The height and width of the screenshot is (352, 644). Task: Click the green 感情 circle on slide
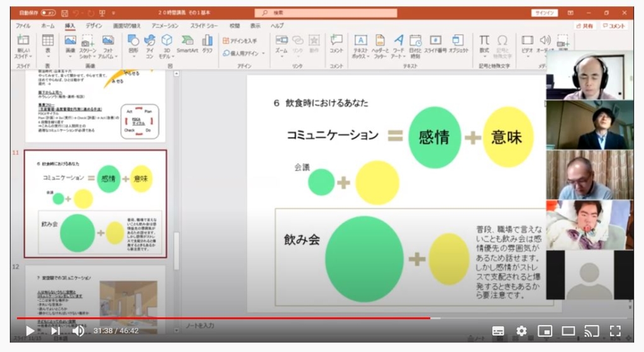[435, 137]
